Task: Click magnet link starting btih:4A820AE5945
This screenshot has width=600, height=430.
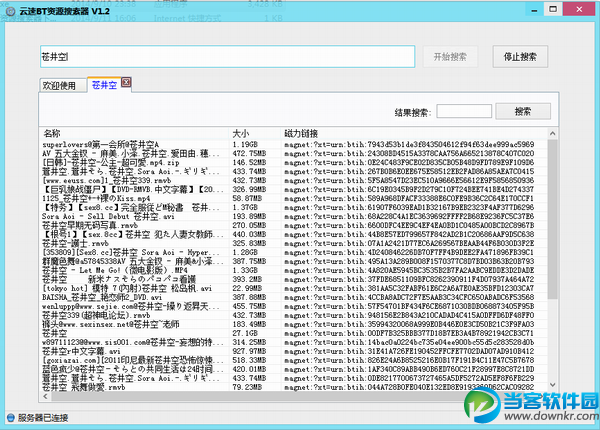Action: click(x=409, y=270)
